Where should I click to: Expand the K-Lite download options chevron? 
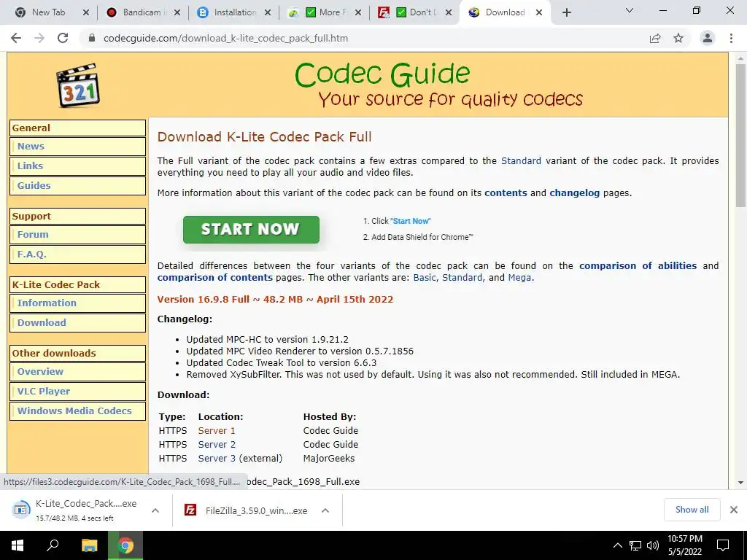(155, 510)
